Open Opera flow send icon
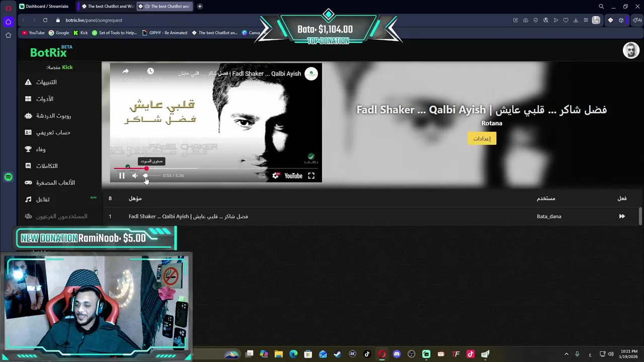This screenshot has height=362, width=644. 555,20
